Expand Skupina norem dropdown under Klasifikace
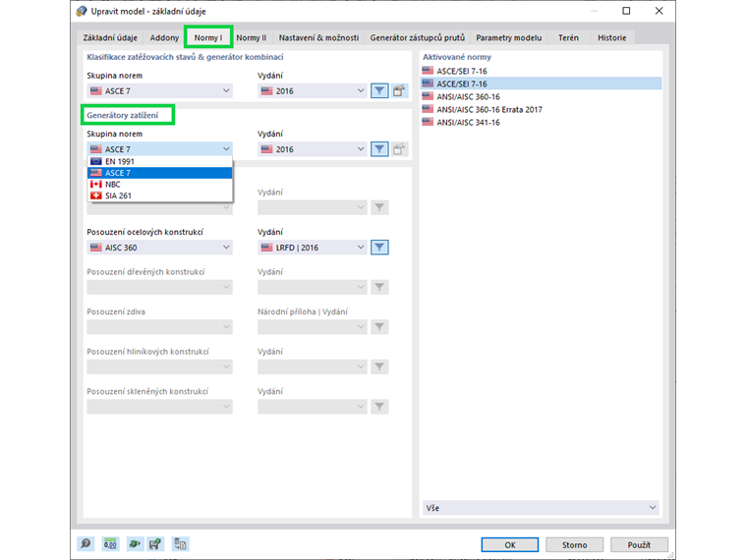Image resolution: width=747 pixels, height=560 pixels. [159, 90]
